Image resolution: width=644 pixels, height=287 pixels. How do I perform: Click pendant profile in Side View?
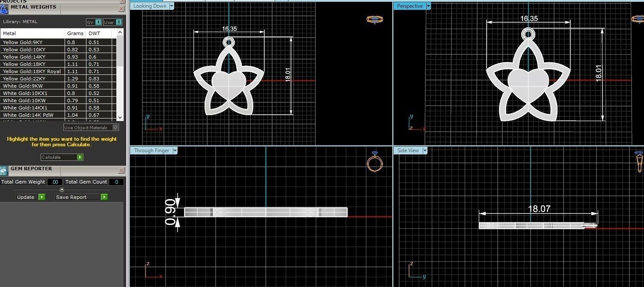tap(538, 225)
